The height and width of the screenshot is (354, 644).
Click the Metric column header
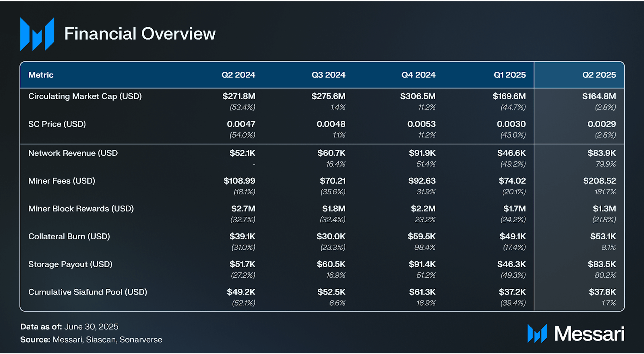pos(41,75)
